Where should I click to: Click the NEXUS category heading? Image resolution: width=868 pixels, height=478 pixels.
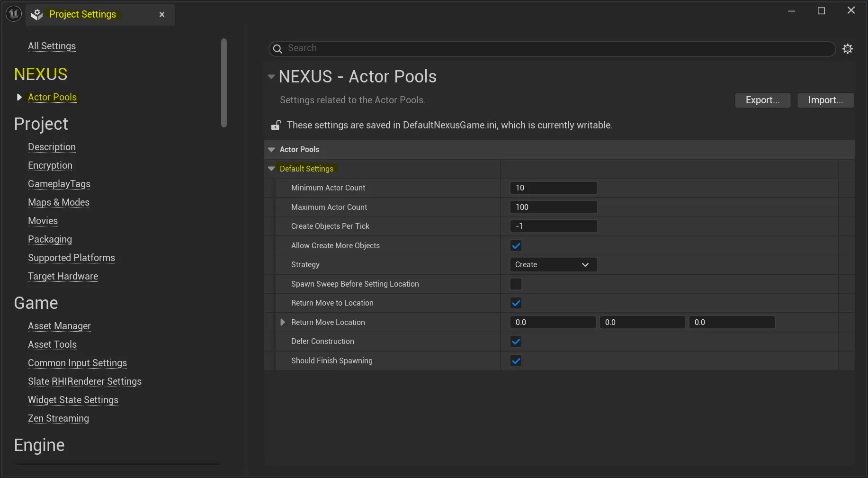41,74
